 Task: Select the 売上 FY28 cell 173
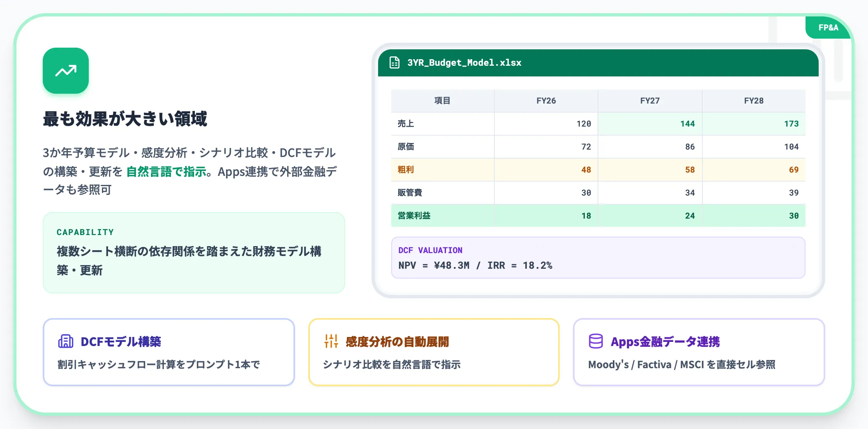(754, 124)
